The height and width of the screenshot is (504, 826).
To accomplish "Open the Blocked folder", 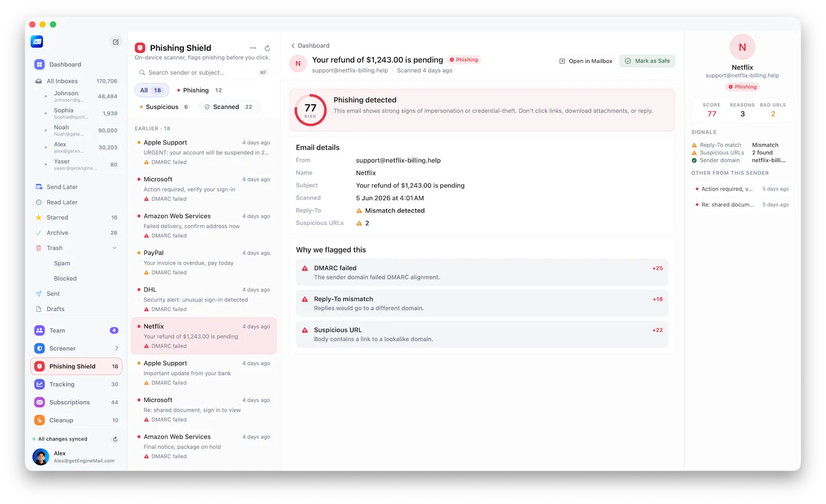I will tap(66, 279).
